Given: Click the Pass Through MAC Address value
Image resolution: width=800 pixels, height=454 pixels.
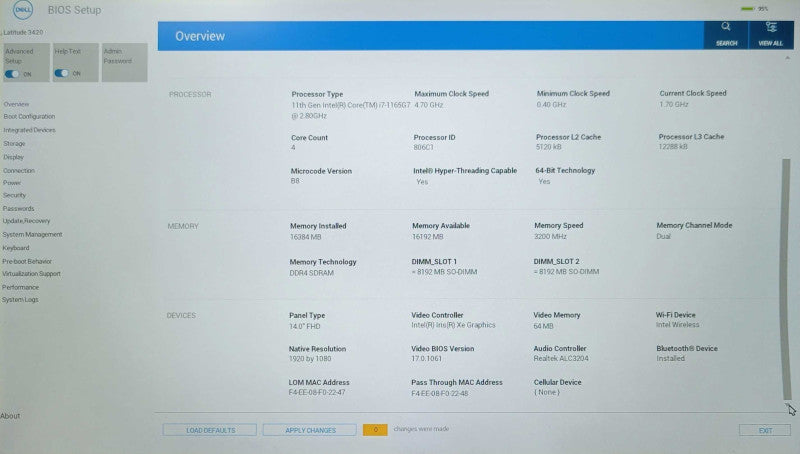Looking at the screenshot, I should [440, 393].
